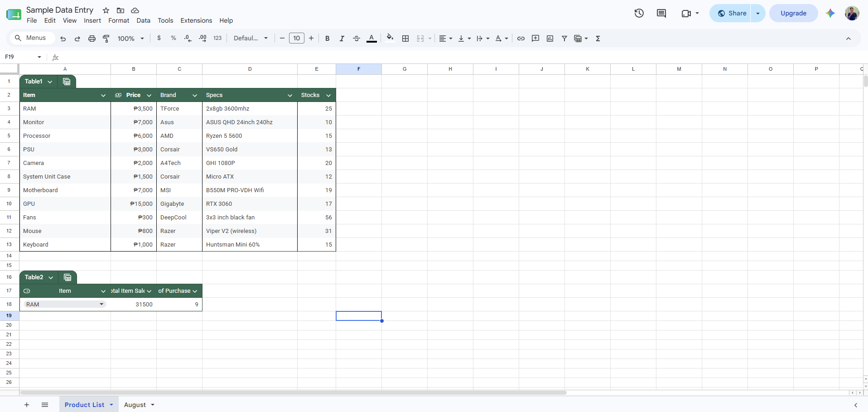The height and width of the screenshot is (412, 868).
Task: Toggle bold formatting
Action: [x=328, y=39]
